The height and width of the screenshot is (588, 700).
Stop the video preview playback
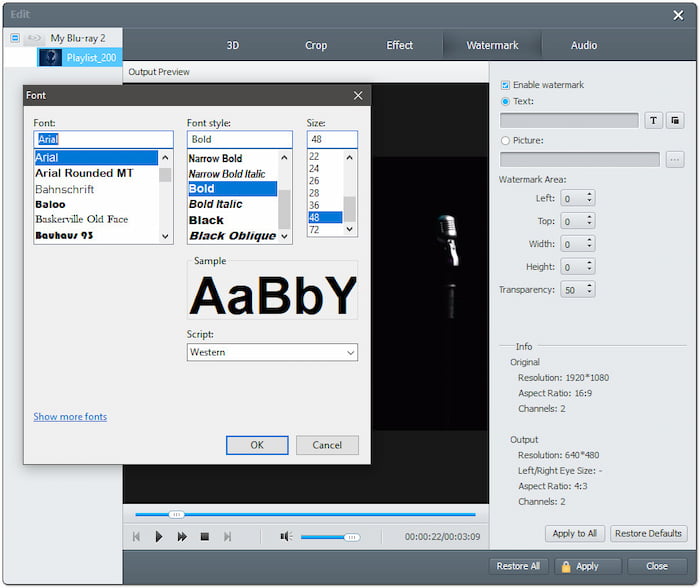click(205, 537)
